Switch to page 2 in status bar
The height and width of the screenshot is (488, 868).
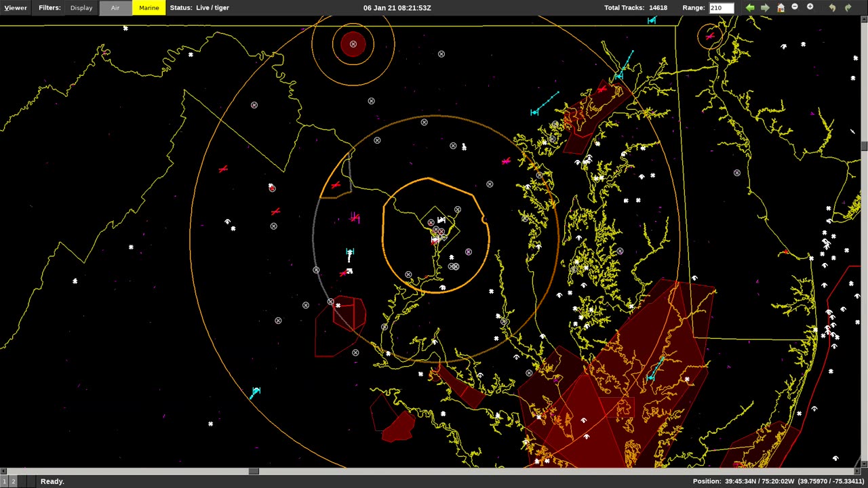[12, 481]
